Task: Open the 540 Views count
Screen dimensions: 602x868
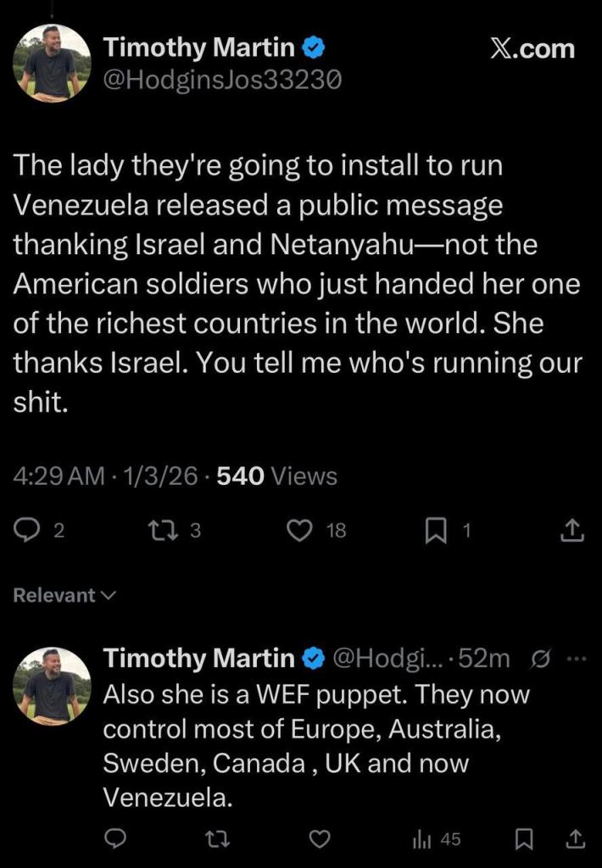Action: (277, 476)
